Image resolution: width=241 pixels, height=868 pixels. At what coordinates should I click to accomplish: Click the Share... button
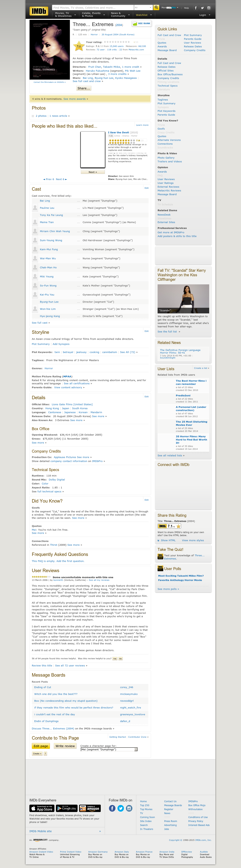(84, 88)
